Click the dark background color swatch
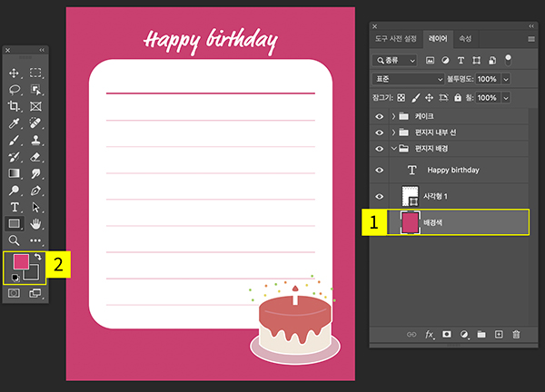The height and width of the screenshot is (392, 545). 33,274
